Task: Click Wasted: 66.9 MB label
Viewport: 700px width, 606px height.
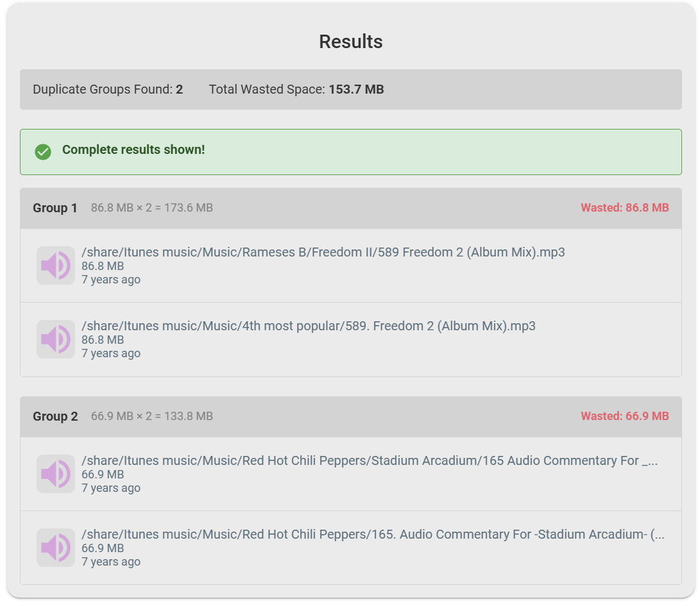Action: tap(624, 416)
